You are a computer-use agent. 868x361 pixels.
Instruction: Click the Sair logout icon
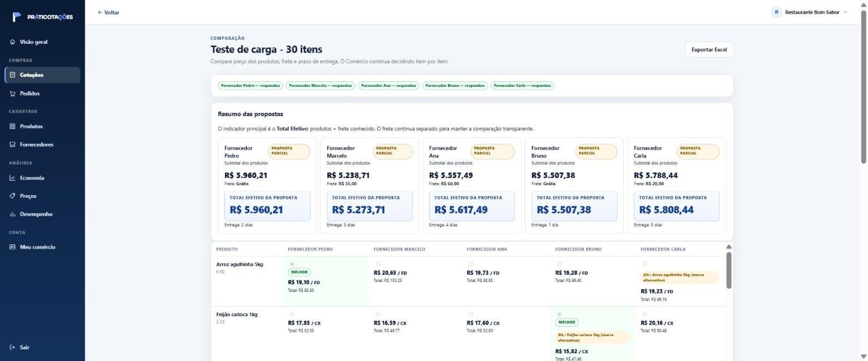click(12, 348)
